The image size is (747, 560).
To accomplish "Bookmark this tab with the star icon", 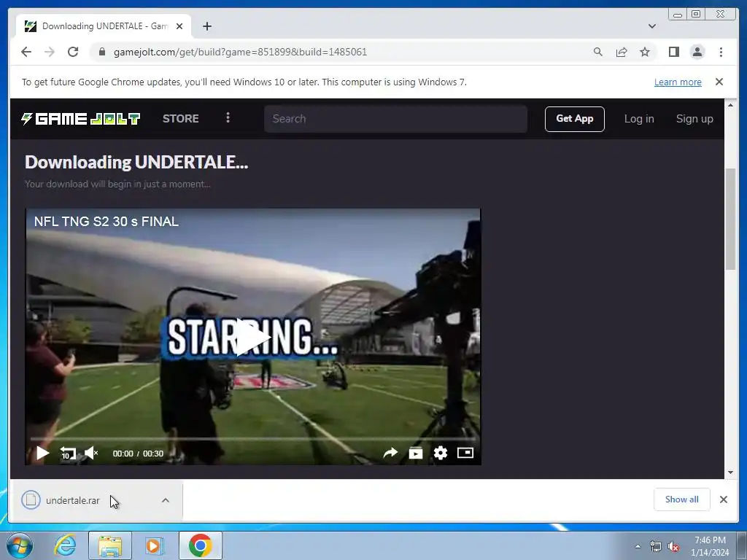I will click(x=645, y=52).
